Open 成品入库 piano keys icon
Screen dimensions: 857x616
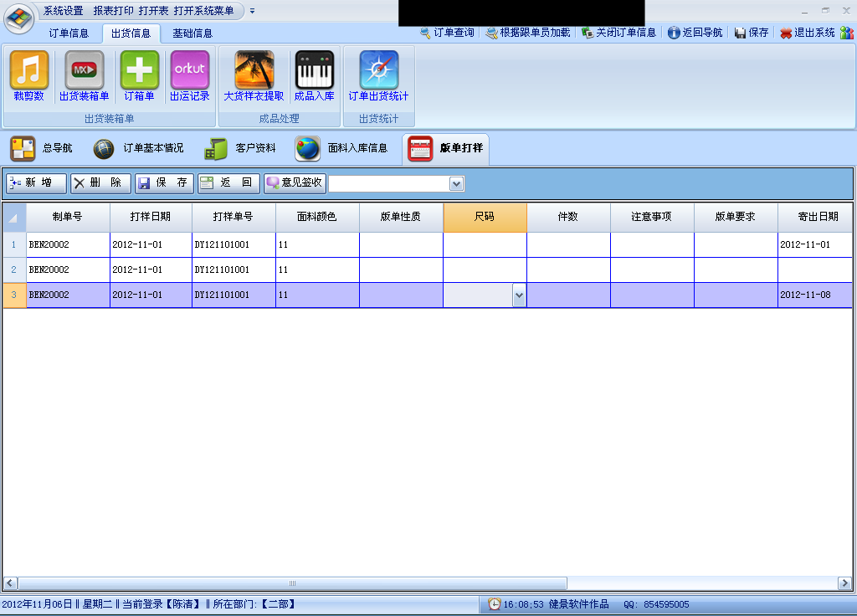314,70
